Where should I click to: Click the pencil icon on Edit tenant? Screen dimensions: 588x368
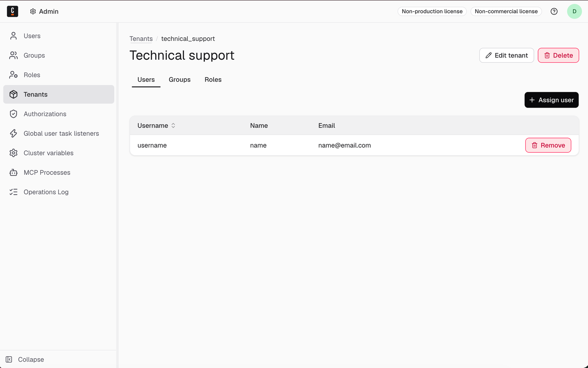pyautogui.click(x=488, y=55)
